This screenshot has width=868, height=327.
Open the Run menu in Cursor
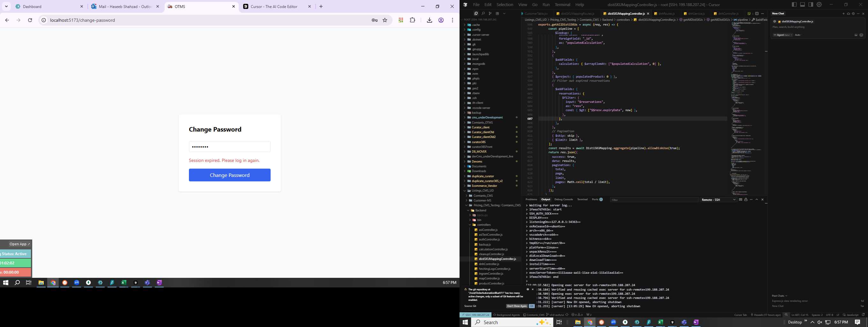[546, 5]
